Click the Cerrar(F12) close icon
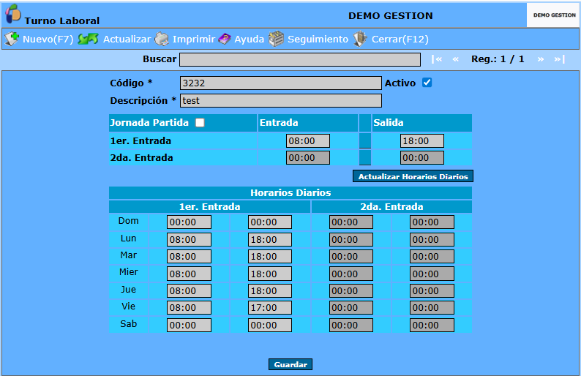Viewport: 581px width, 376px height. point(360,39)
